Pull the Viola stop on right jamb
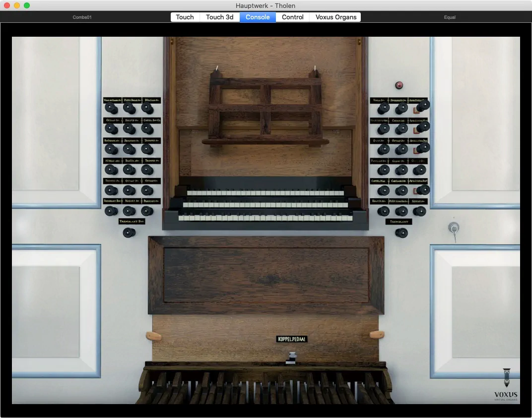The height and width of the screenshot is (418, 532). click(383, 108)
